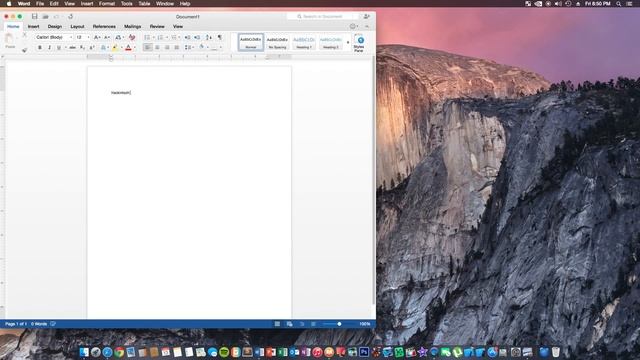Viewport: 640px width, 360px height.
Task: Apply the Heading 1 style
Action: 304,42
